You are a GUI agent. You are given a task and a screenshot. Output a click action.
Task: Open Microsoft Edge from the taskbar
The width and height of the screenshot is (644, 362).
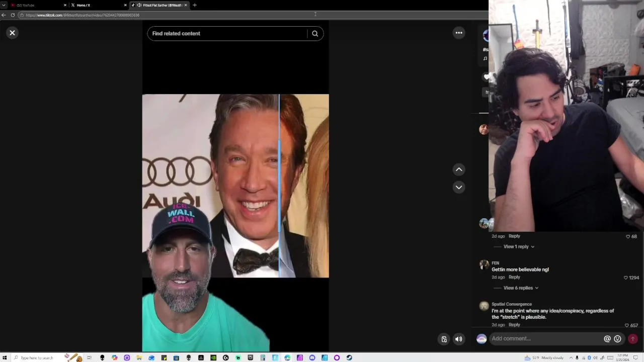287,357
